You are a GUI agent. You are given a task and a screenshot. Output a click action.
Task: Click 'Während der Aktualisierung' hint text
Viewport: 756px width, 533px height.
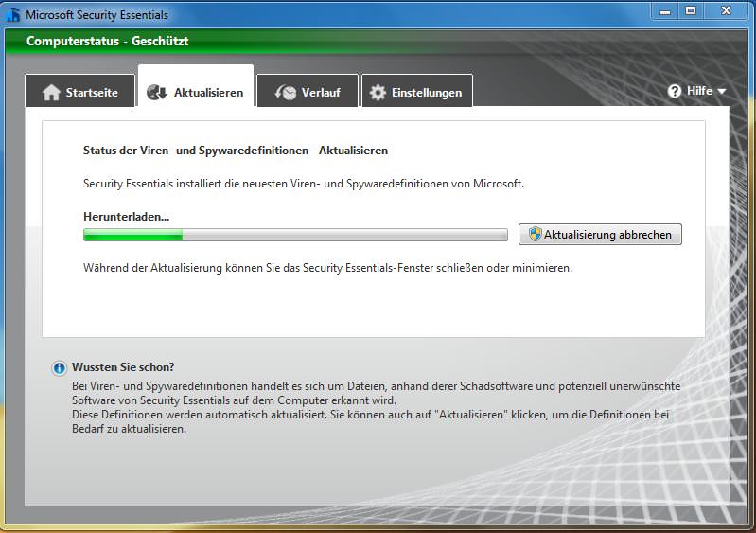point(327,268)
